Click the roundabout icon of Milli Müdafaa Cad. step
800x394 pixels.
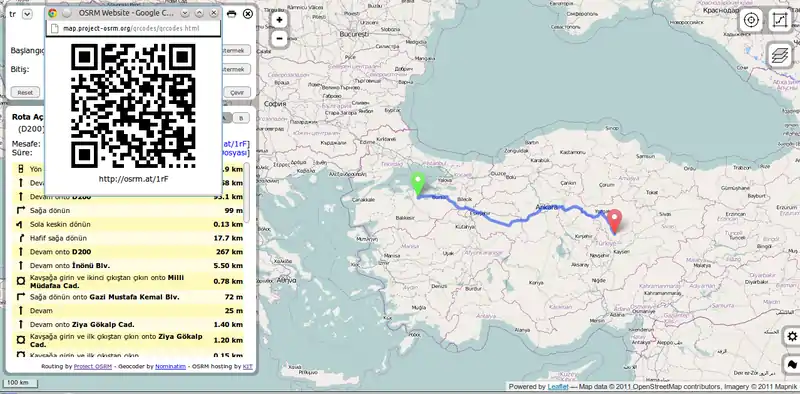21,281
